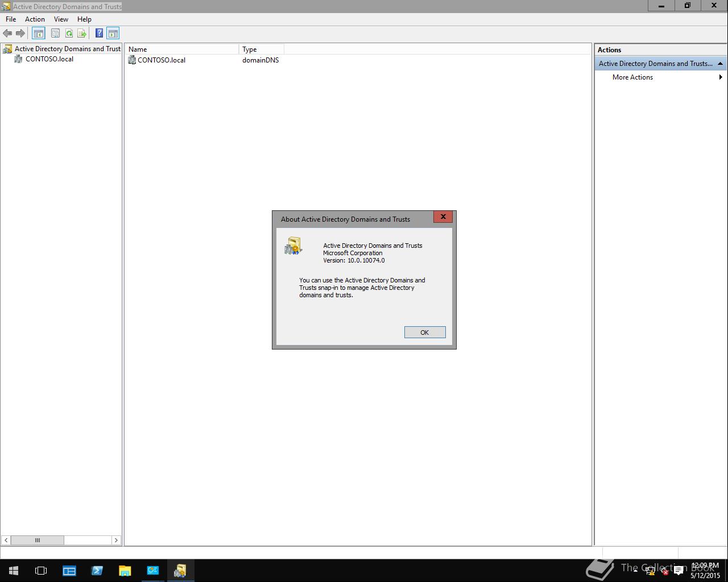This screenshot has height=582, width=728.
Task: Open Task View from the taskbar
Action: coord(41,571)
